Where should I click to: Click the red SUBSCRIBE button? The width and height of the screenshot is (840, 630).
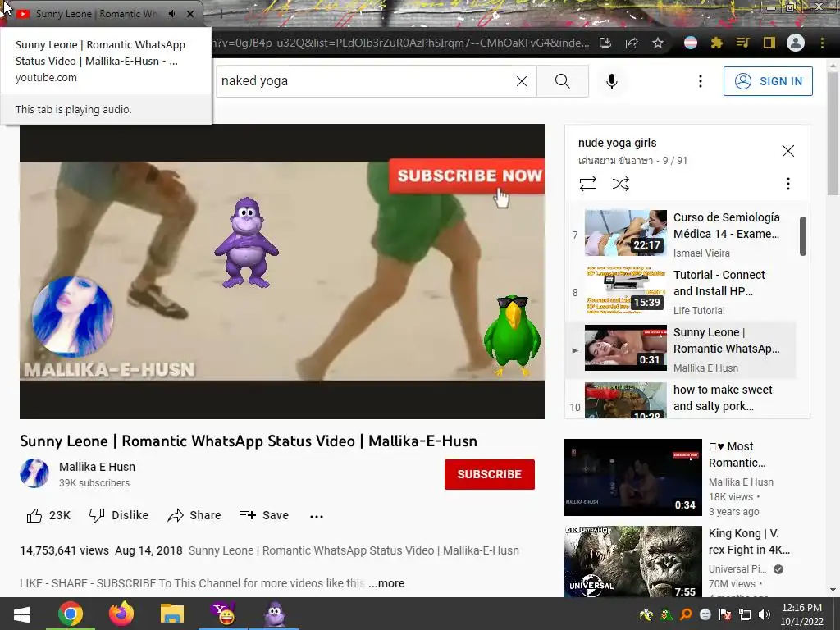pos(489,474)
